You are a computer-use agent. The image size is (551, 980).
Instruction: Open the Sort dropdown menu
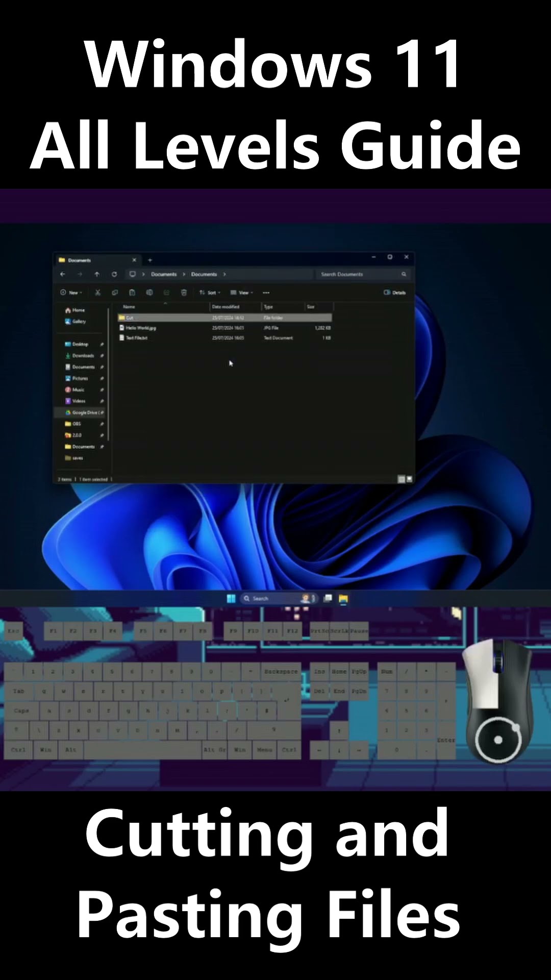click(x=210, y=292)
